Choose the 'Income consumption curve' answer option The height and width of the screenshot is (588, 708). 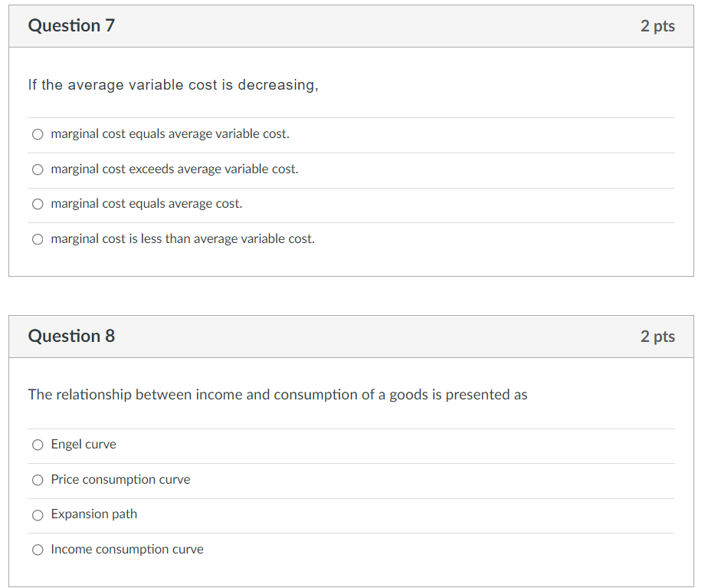[38, 550]
